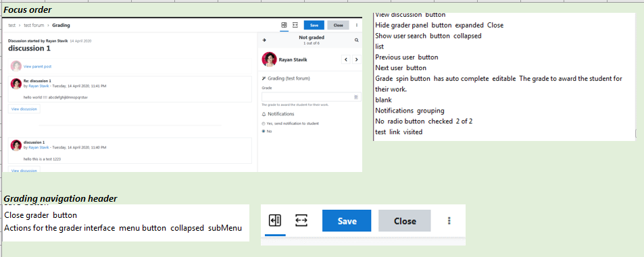Click small full-width icon left of small Save
644x257 pixels.
(x=295, y=25)
